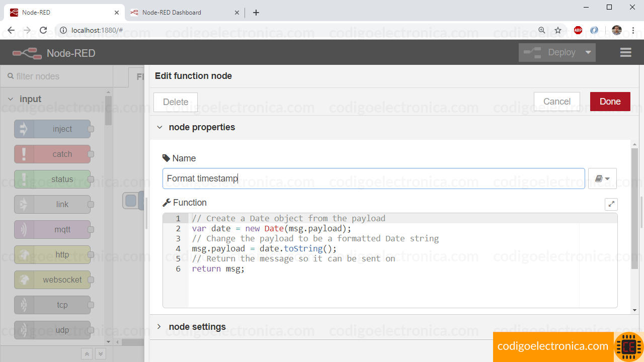Close the Node-RED browser tab
The height and width of the screenshot is (362, 644).
pyautogui.click(x=116, y=13)
